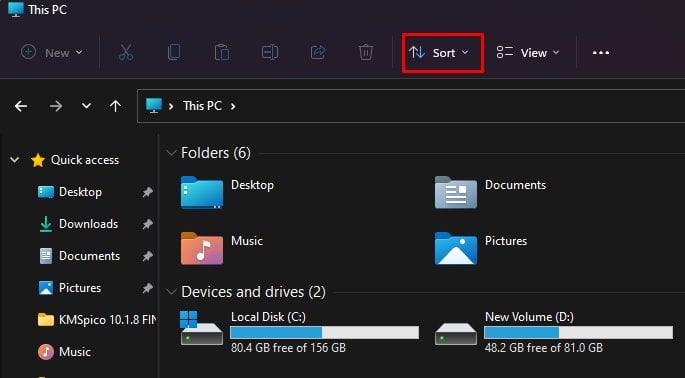The width and height of the screenshot is (685, 378).
Task: Open the KMSpico folder in the sidebar
Action: 97,320
